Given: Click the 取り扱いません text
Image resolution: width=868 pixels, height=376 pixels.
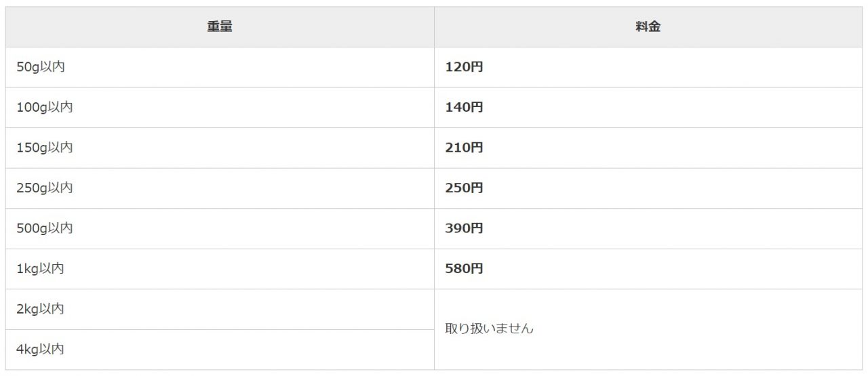Looking at the screenshot, I should coord(489,329).
